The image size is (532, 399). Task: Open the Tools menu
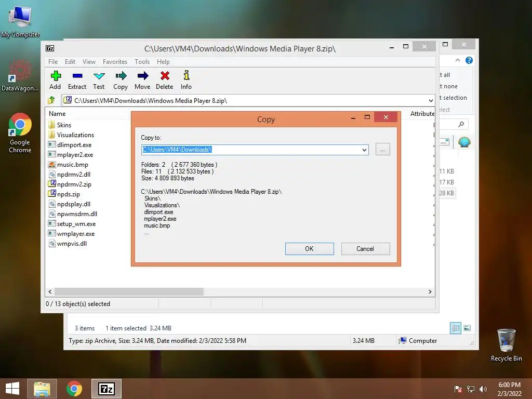[142, 62]
